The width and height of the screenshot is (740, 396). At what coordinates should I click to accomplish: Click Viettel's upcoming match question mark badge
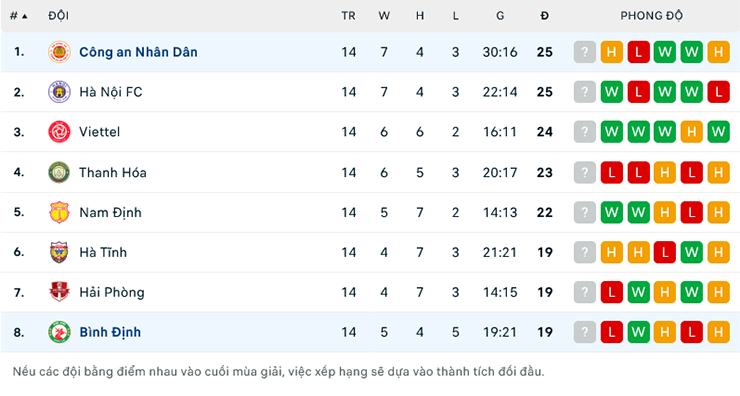(585, 132)
